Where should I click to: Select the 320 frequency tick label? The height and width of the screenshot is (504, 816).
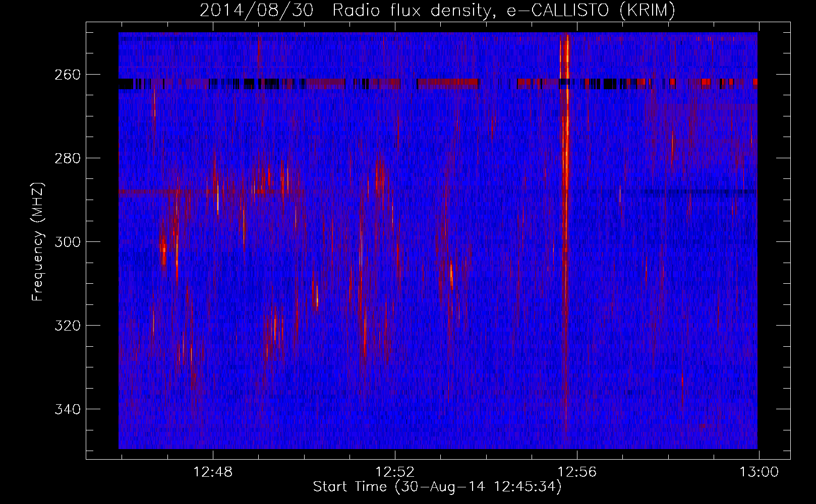tap(68, 326)
